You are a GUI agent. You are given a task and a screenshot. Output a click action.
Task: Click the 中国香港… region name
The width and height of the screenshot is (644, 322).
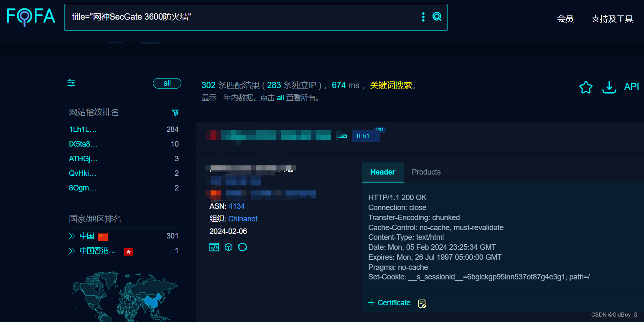tap(98, 251)
